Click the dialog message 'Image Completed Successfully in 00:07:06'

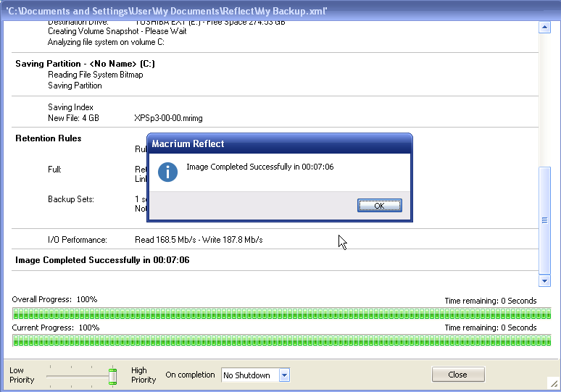point(260,167)
